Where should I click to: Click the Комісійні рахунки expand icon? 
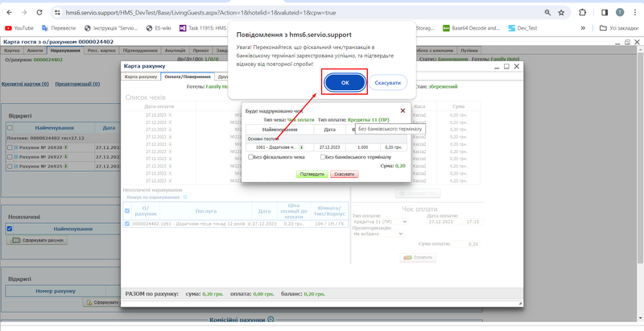coord(270,321)
